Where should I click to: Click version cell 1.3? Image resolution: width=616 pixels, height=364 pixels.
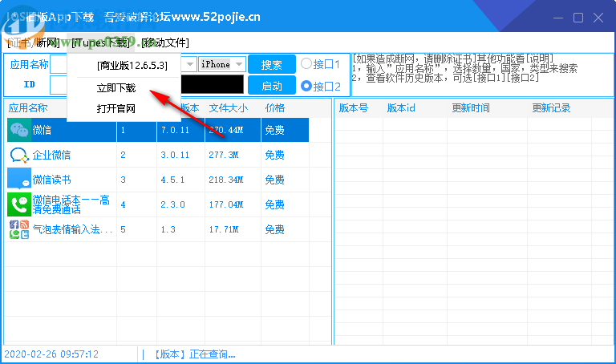click(x=168, y=229)
